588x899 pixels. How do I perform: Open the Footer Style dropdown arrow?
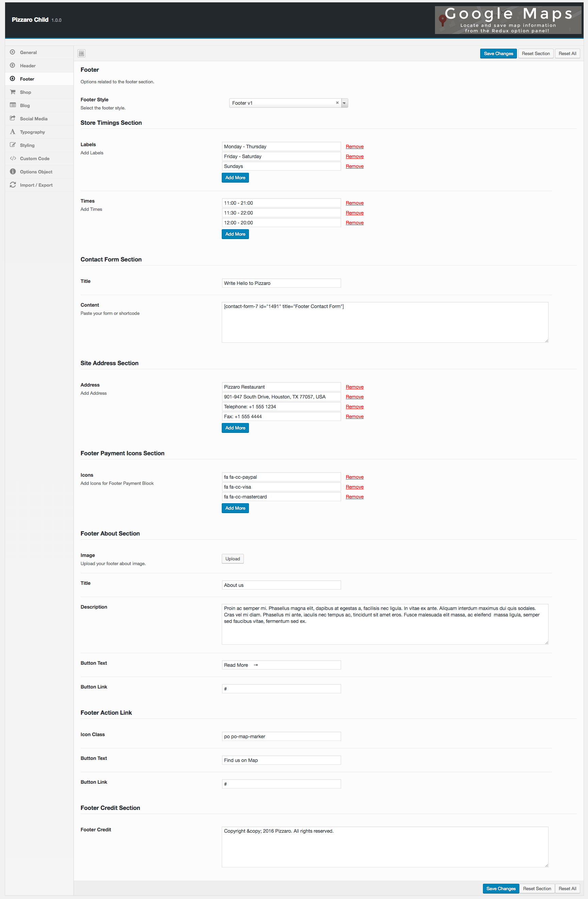344,103
